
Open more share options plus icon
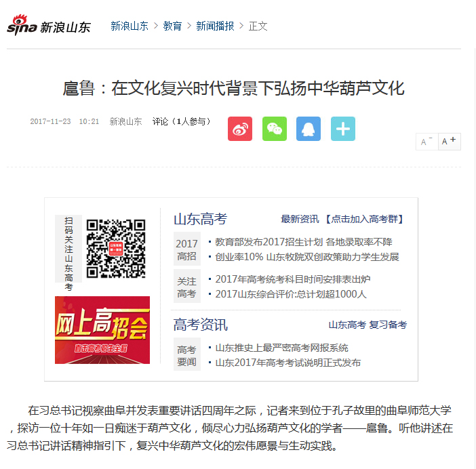pos(343,129)
